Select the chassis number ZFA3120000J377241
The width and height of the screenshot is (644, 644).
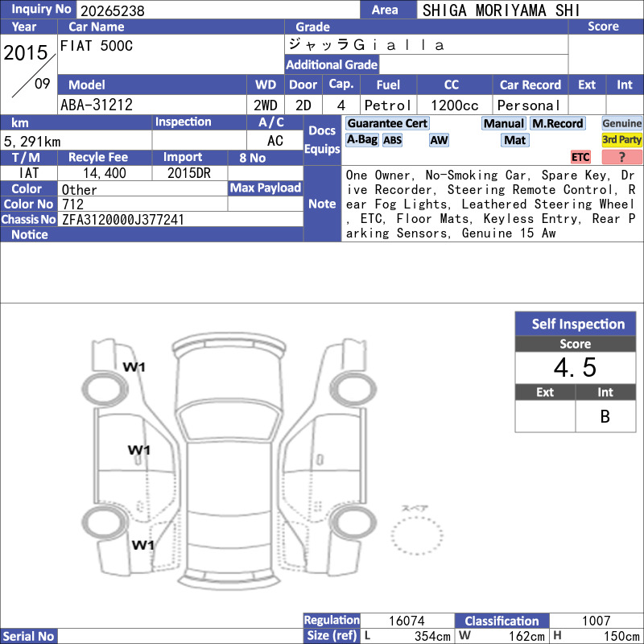tap(123, 220)
